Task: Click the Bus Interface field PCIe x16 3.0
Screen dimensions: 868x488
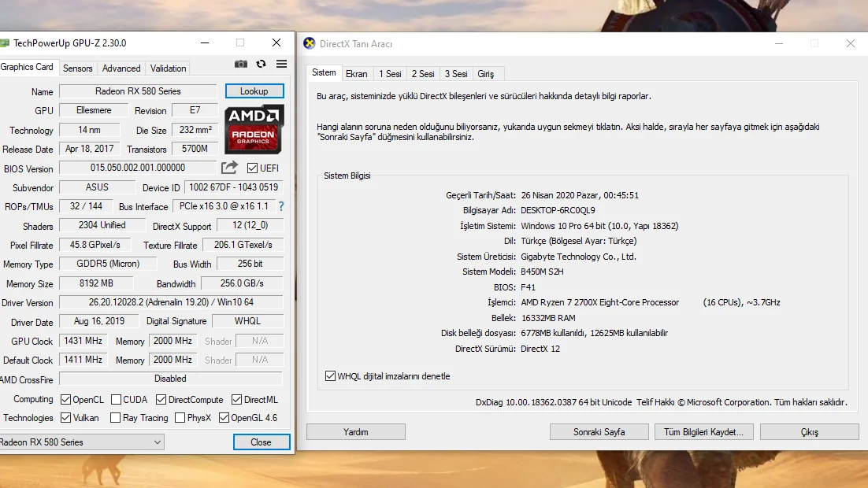Action: (x=224, y=205)
